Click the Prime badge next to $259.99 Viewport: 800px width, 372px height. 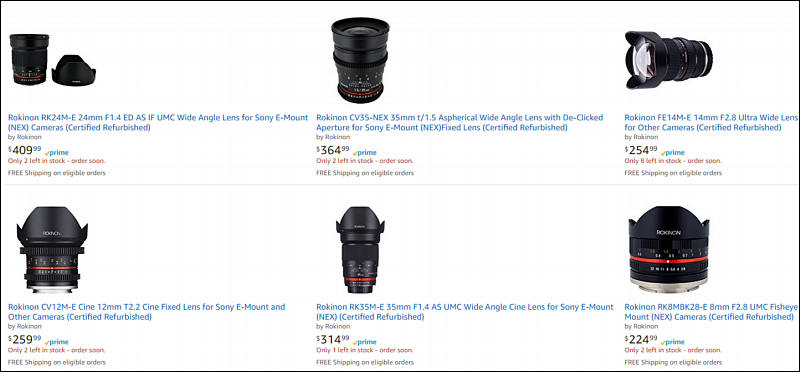click(x=57, y=342)
